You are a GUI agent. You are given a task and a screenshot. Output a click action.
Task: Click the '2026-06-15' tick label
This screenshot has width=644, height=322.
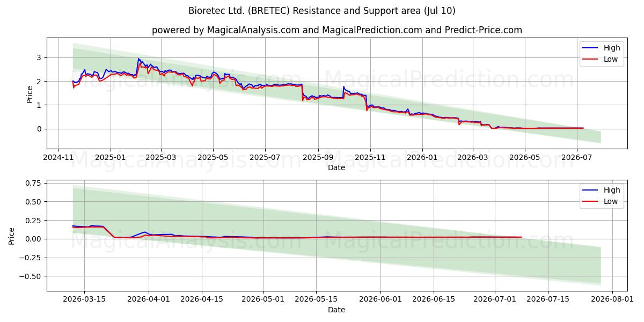434,299
